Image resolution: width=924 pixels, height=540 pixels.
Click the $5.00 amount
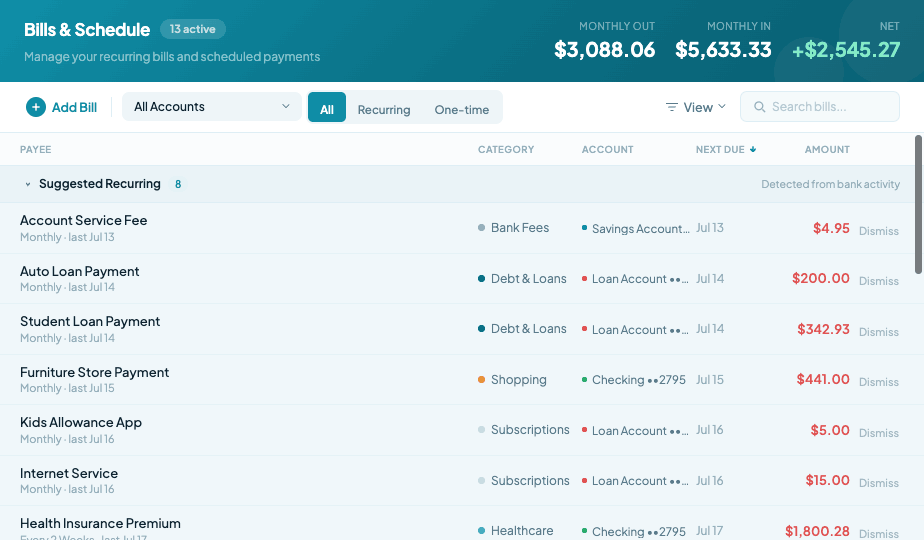[x=830, y=430]
